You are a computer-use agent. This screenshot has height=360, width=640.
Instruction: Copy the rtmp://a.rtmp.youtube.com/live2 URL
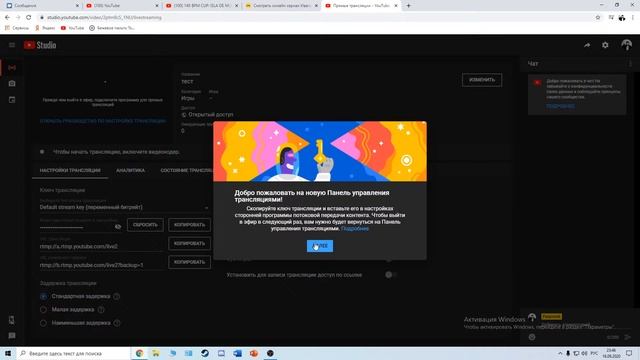[x=189, y=244]
